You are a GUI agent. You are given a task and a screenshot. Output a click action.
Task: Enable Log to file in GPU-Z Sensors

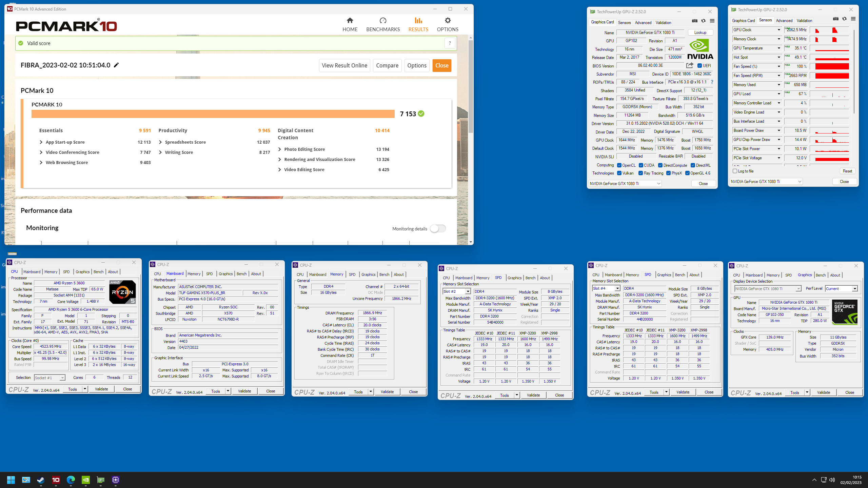coord(735,171)
